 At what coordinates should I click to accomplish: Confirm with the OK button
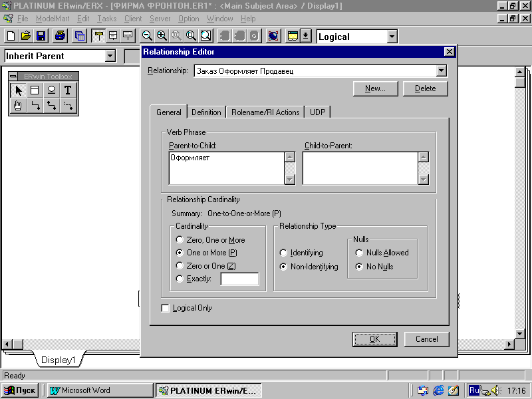click(374, 339)
